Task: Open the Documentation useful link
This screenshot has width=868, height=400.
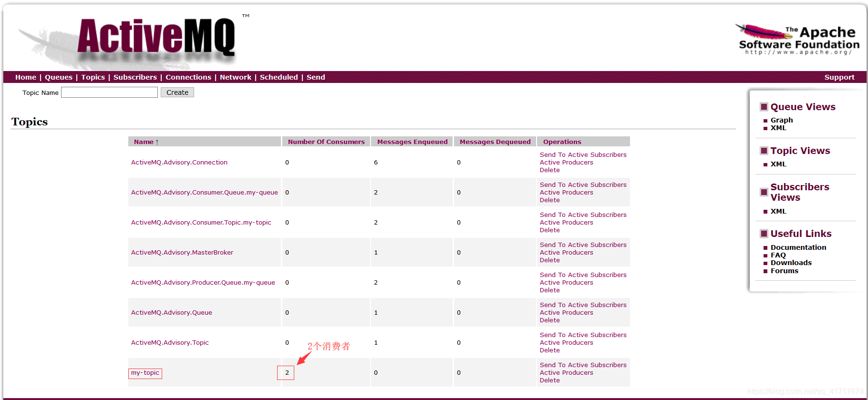Action: click(798, 247)
